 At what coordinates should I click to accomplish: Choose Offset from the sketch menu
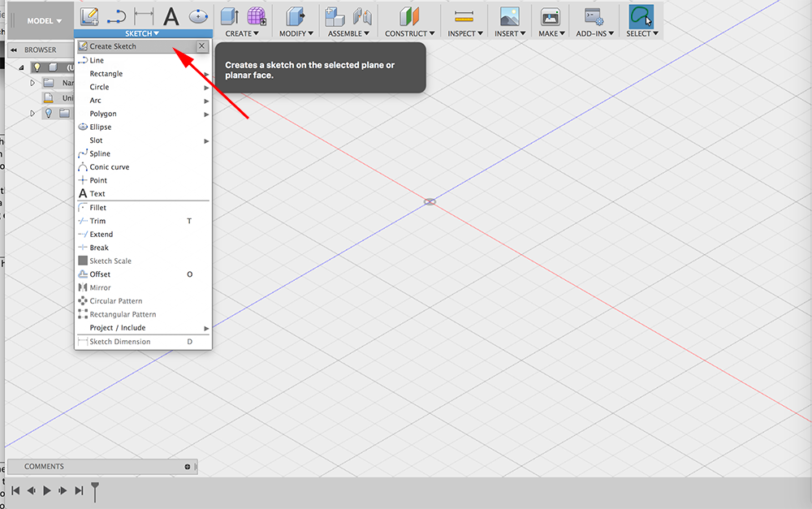144,274
